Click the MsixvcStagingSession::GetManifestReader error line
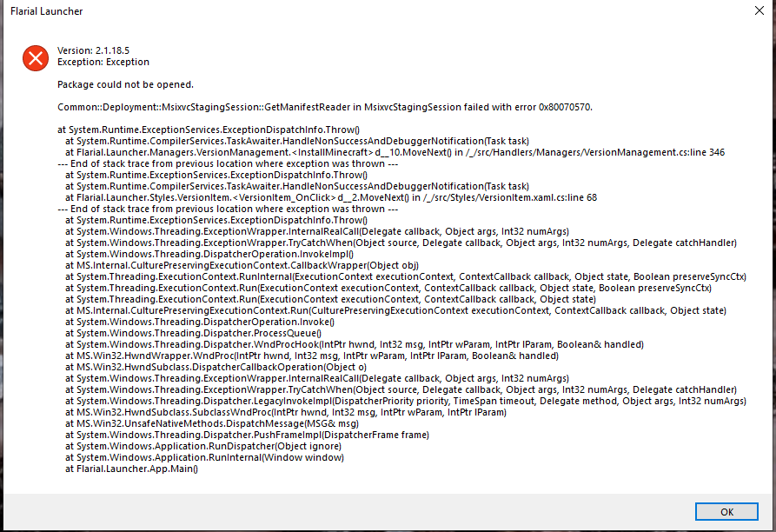The image size is (776, 532). (x=325, y=107)
